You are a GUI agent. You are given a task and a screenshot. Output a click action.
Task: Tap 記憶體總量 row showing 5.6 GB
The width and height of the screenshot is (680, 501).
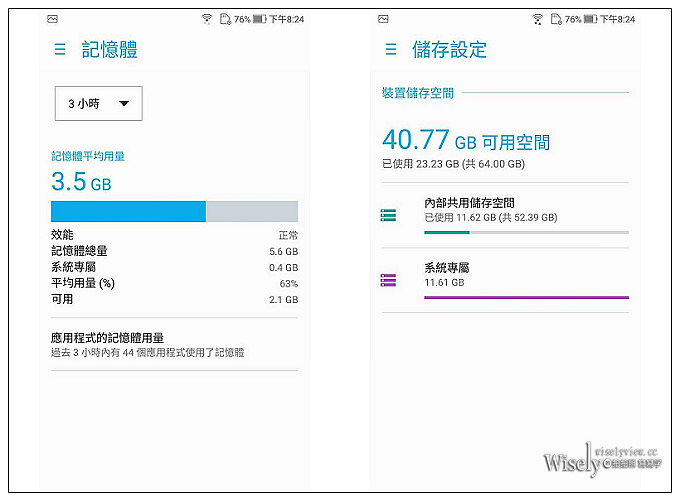click(x=174, y=251)
